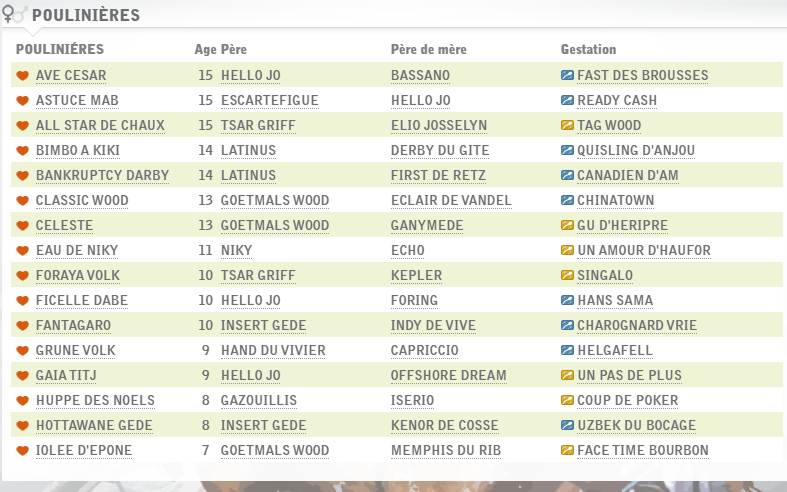This screenshot has height=492, width=787.
Task: Click the gestation icon before COUP DE POKER
Action: (567, 401)
